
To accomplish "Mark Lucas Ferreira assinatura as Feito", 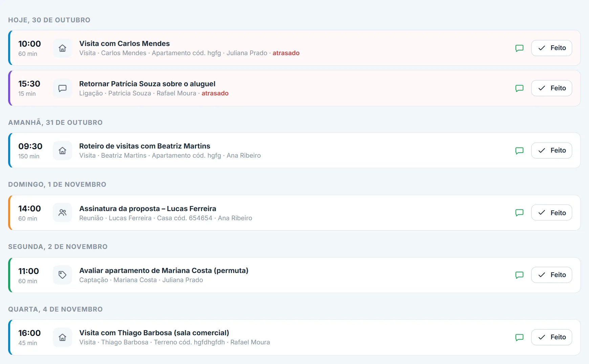I will point(551,213).
